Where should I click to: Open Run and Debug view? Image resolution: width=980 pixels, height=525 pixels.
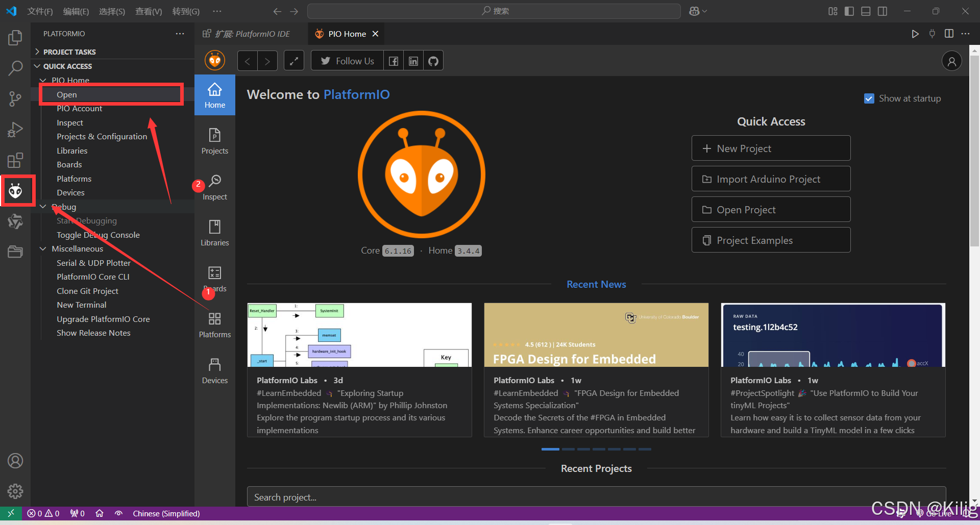click(15, 130)
